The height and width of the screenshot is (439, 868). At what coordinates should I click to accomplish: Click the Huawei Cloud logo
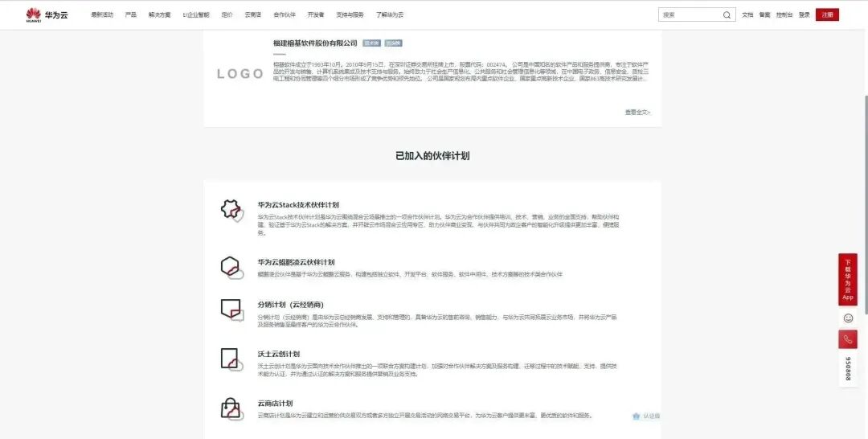47,15
